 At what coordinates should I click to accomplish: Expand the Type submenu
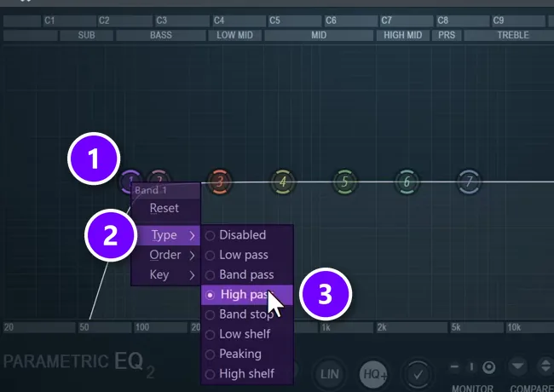(x=165, y=235)
